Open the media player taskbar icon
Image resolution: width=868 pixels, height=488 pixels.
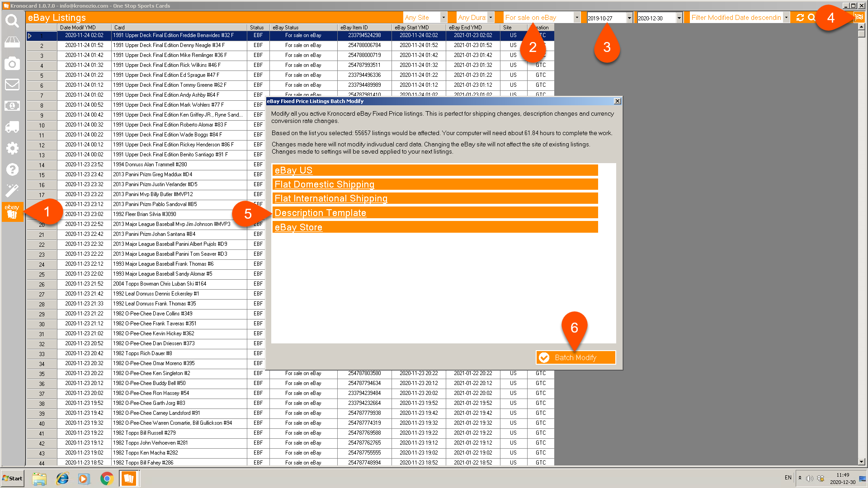[x=84, y=479]
